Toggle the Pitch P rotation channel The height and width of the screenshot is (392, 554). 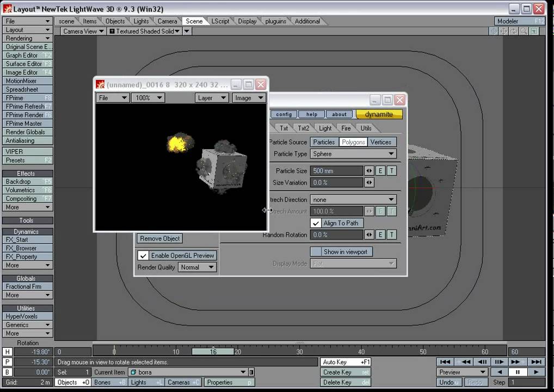[8, 362]
